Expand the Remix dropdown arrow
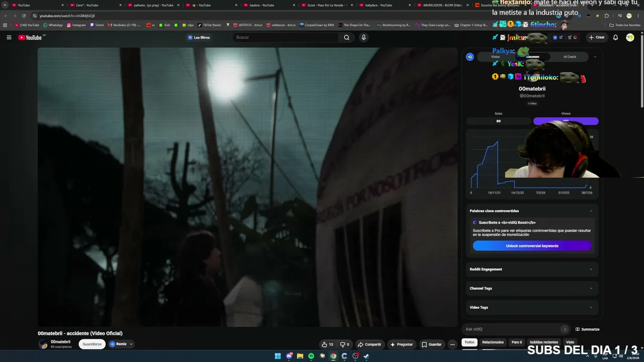 coord(131,344)
